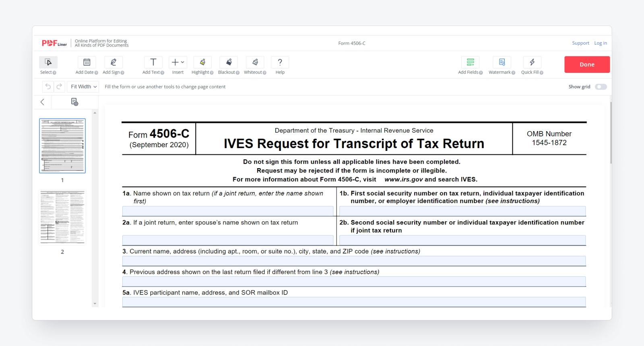
Task: Choose the Add Text tool
Action: point(153,62)
